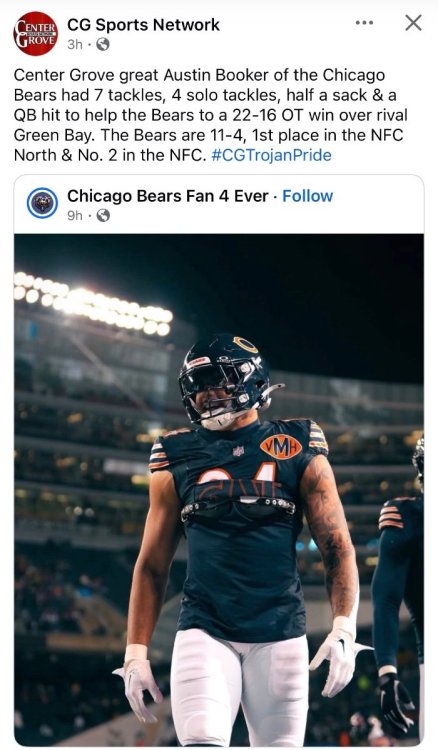Click the orange VMH patch on the jersey
This screenshot has width=438, height=750.
click(281, 447)
